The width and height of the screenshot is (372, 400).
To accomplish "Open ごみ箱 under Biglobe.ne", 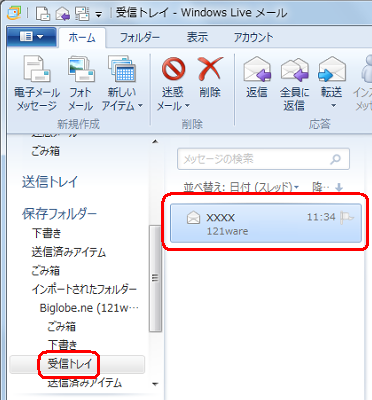I will pos(61,326).
